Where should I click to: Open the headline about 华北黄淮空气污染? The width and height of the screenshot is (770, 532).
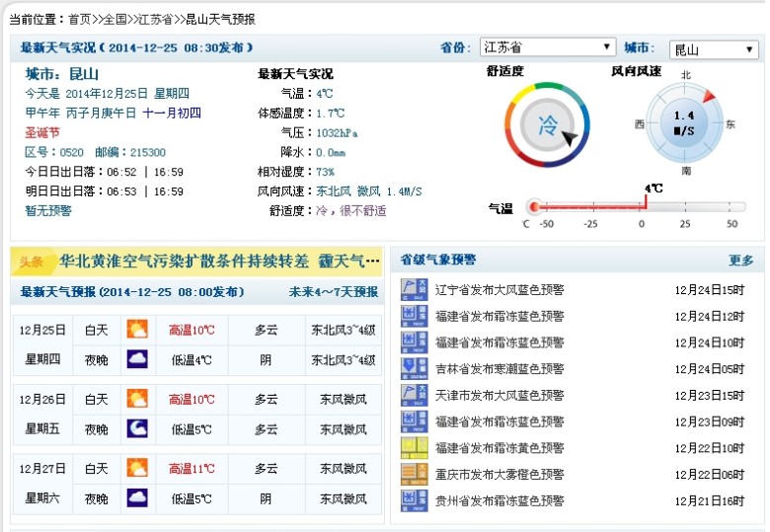click(x=219, y=262)
